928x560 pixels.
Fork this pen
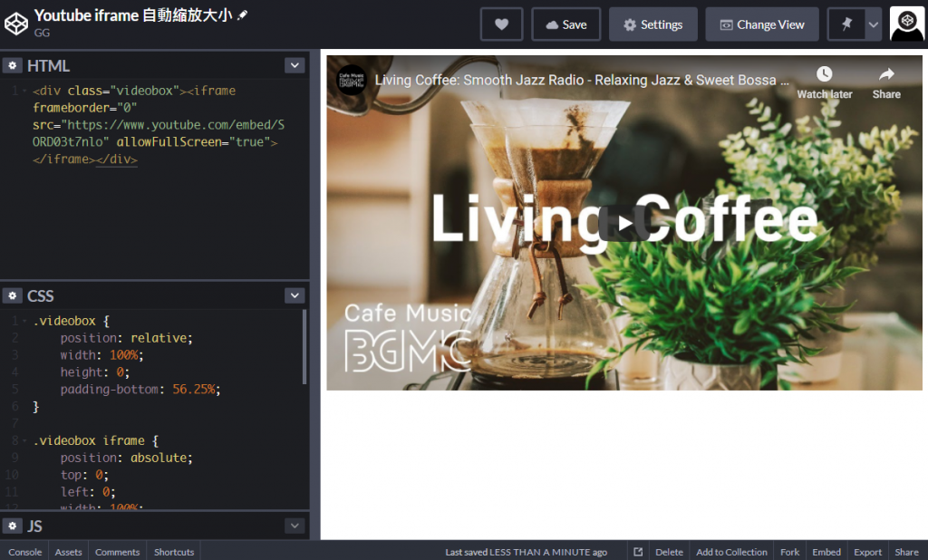[789, 552]
